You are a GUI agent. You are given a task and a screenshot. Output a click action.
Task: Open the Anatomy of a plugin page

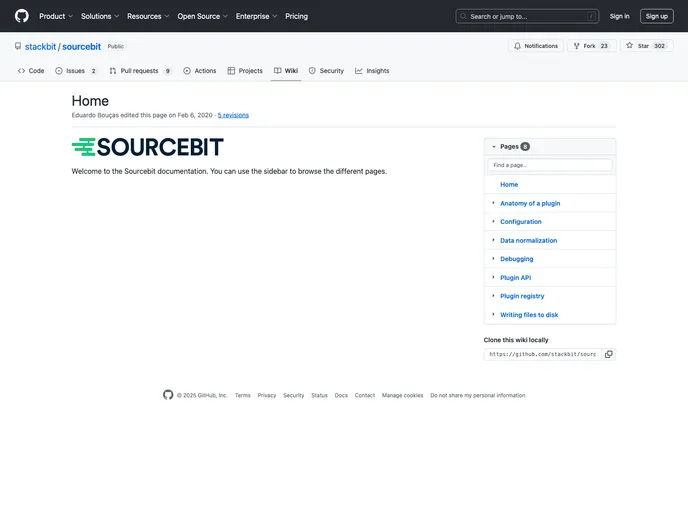point(530,203)
